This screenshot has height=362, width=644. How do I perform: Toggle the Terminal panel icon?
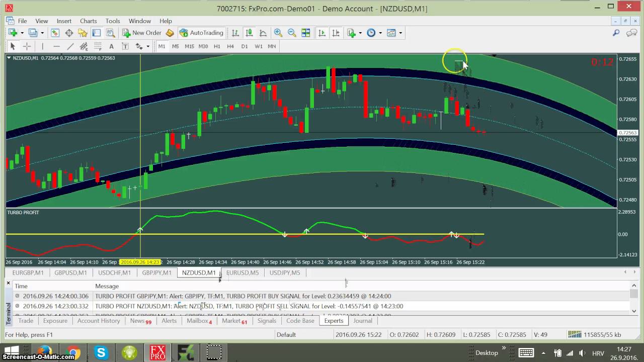[x=96, y=33]
